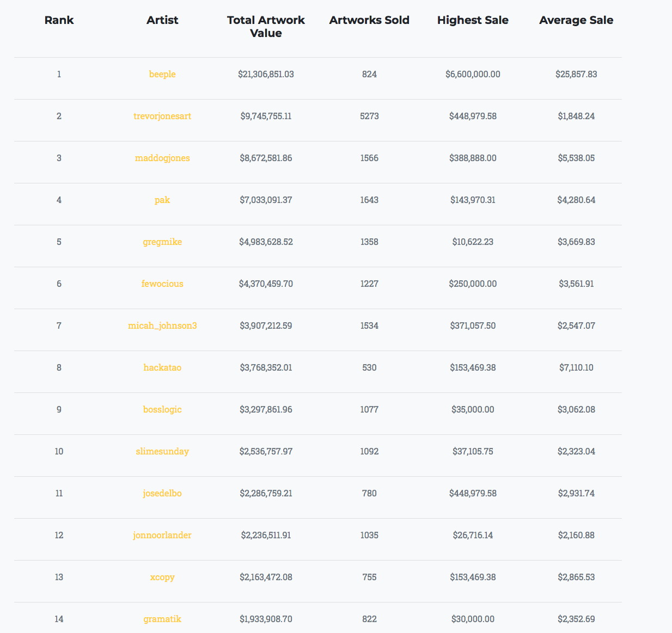
Task: Visit the pak artist profile
Action: click(162, 200)
